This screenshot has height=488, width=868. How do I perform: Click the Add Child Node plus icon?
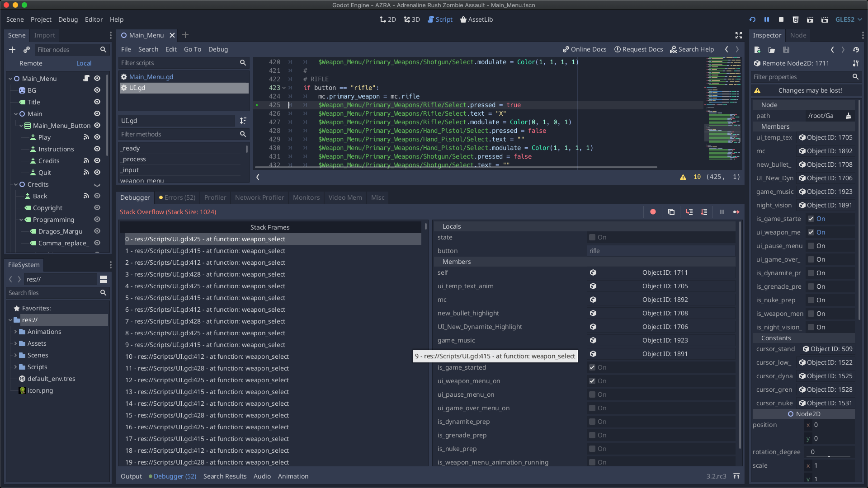coord(12,50)
